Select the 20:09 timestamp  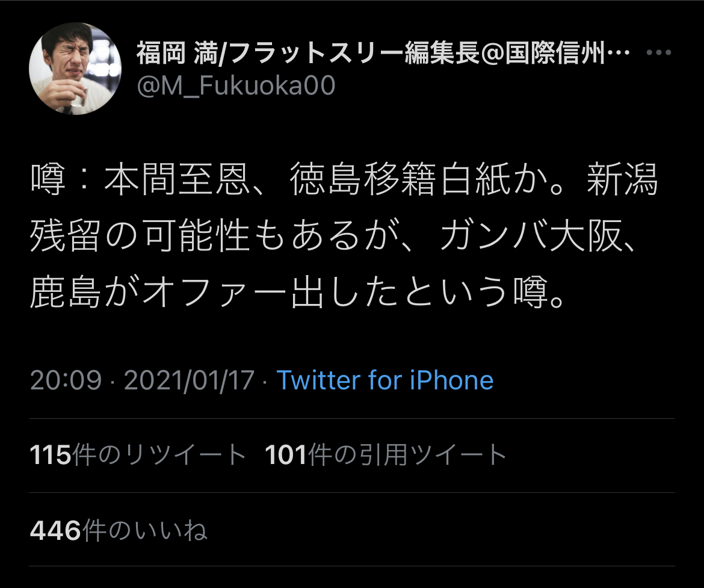click(x=66, y=380)
